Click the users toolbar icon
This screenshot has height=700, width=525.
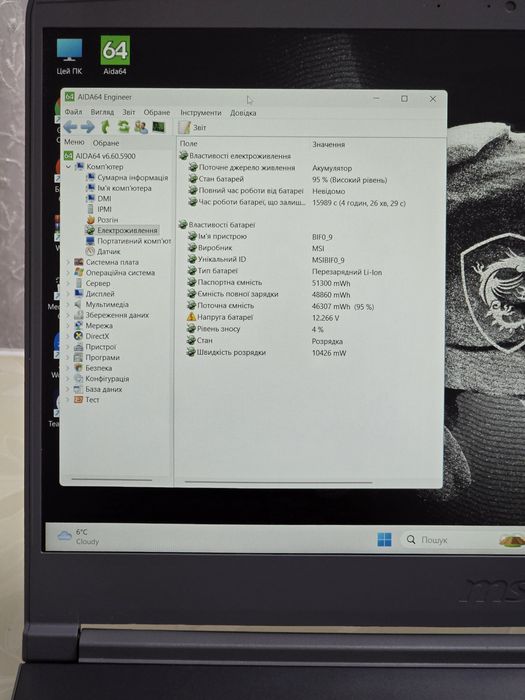click(x=141, y=127)
